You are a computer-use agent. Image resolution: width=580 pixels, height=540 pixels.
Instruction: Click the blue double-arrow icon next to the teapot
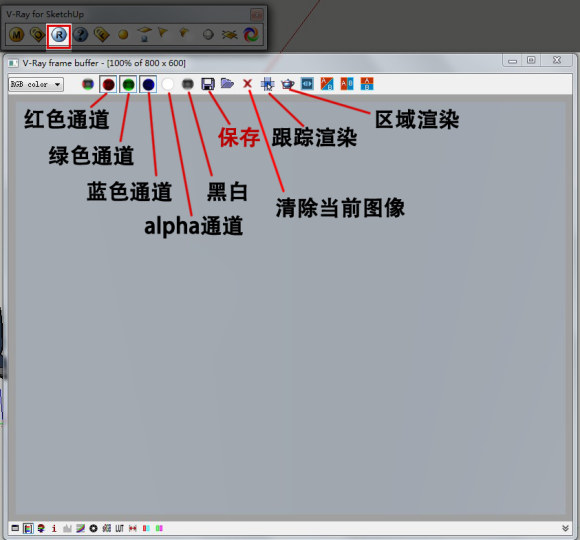(x=307, y=84)
